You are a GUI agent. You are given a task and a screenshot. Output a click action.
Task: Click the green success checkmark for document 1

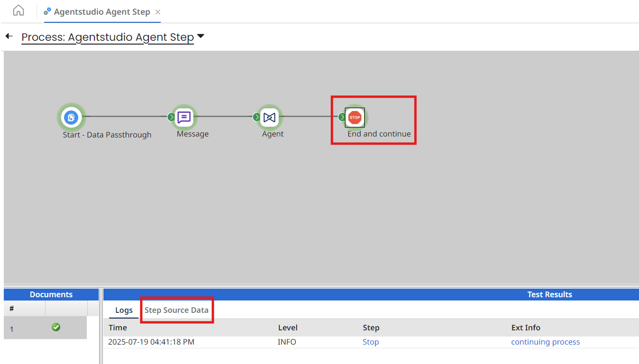pyautogui.click(x=56, y=327)
